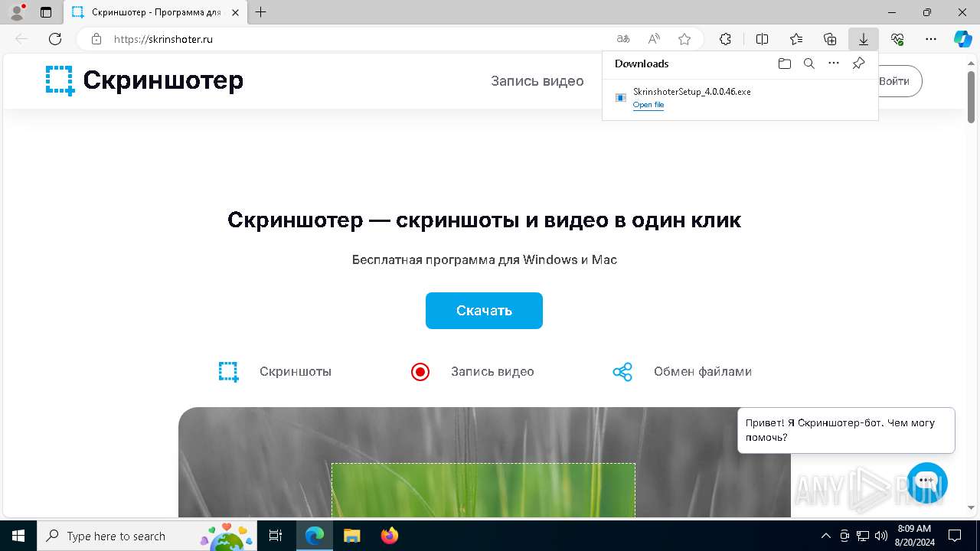Open the Collections icon

click(x=830, y=39)
